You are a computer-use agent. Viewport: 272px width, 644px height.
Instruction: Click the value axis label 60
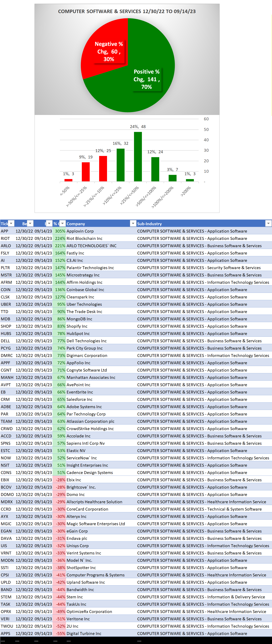(206, 119)
